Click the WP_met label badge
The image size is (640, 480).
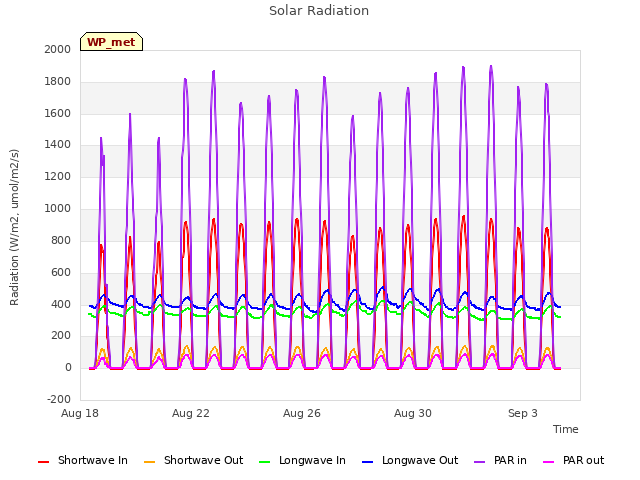click(x=111, y=42)
